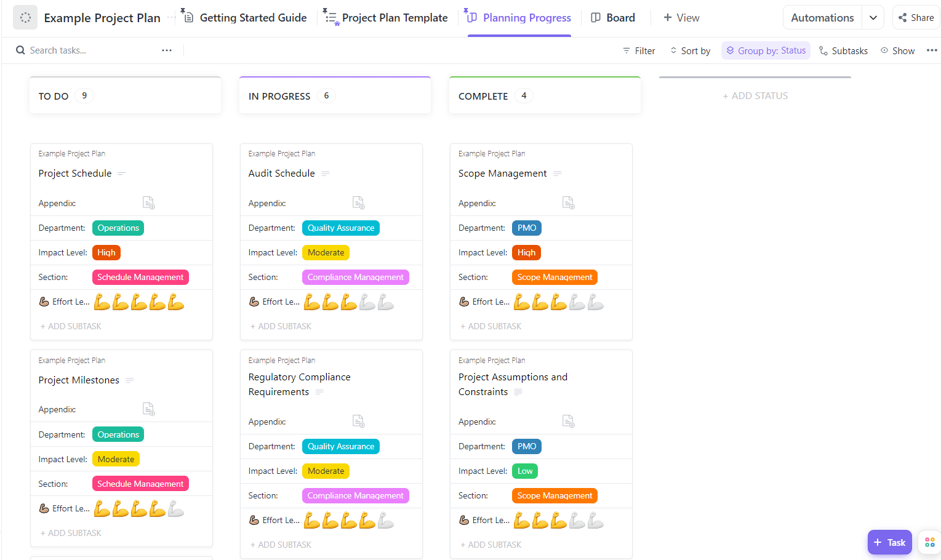Viewport: 941px width, 560px height.
Task: Open the Sort by dropdown
Action: pyautogui.click(x=690, y=50)
